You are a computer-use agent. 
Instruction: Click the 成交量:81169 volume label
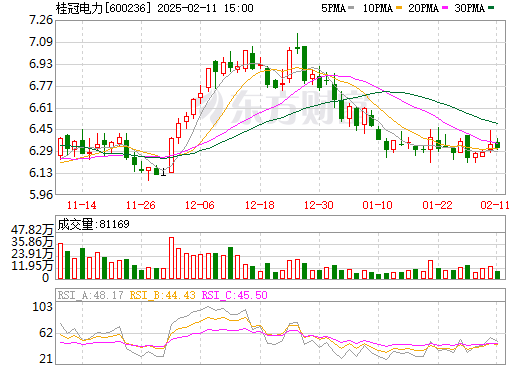click(93, 224)
